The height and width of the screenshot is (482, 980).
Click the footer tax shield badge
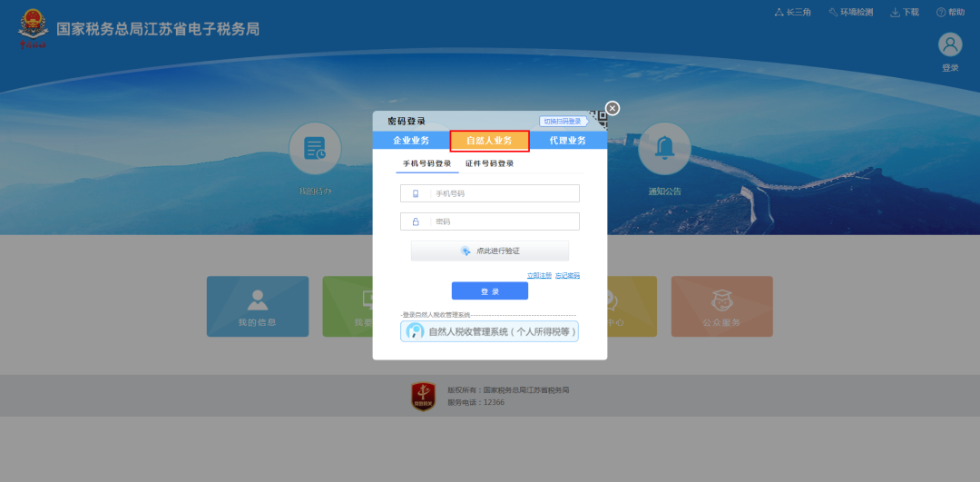tap(423, 397)
